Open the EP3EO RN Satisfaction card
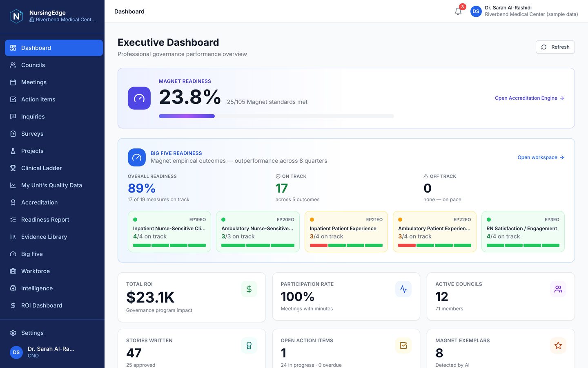 click(523, 231)
